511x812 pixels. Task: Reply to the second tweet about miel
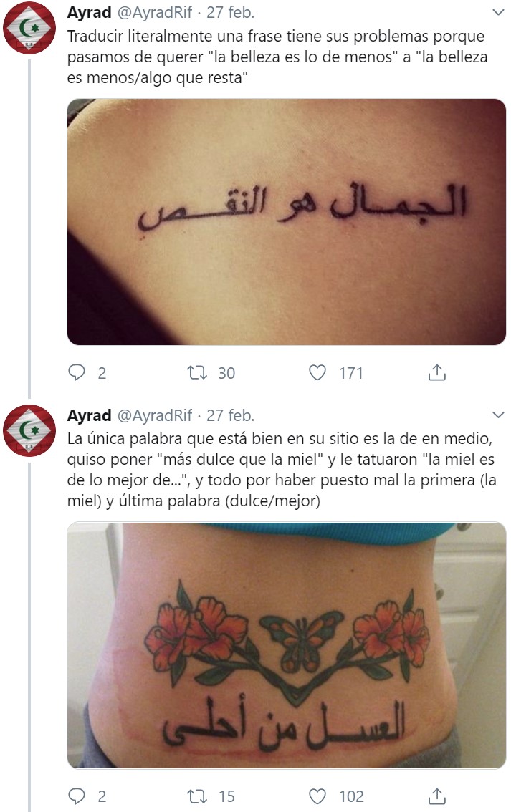(77, 796)
